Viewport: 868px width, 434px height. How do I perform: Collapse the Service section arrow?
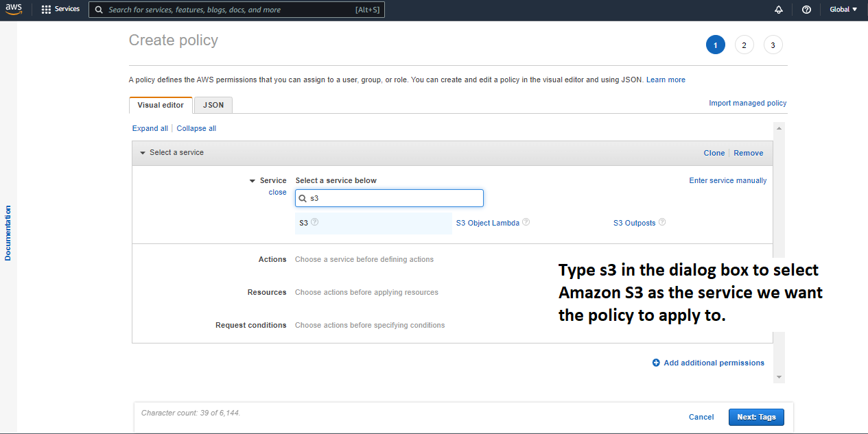tap(253, 181)
